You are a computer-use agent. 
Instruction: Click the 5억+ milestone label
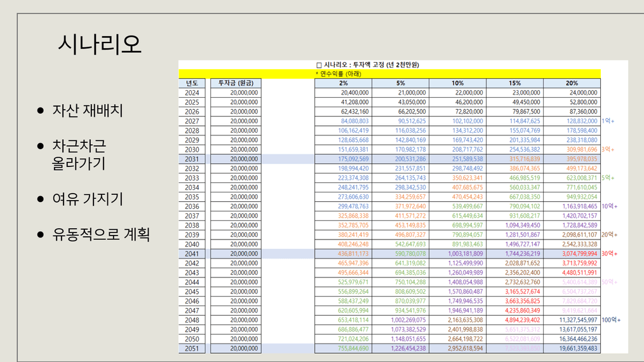pos(608,178)
